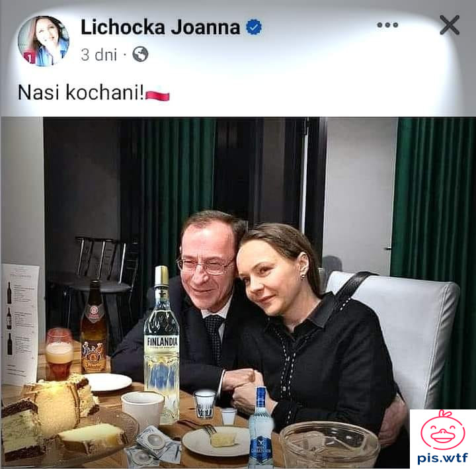The width and height of the screenshot is (476, 469).
Task: Click the blue verified badge
Action: (254, 27)
